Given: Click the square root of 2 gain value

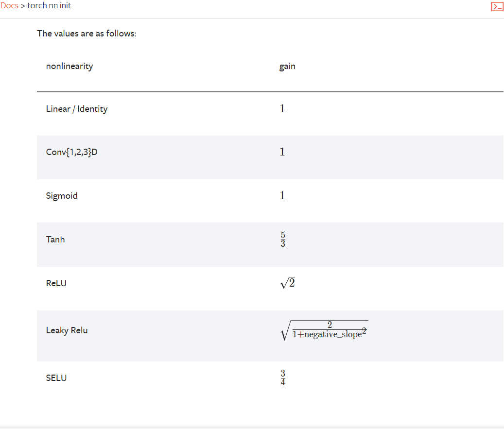Looking at the screenshot, I should coord(288,283).
